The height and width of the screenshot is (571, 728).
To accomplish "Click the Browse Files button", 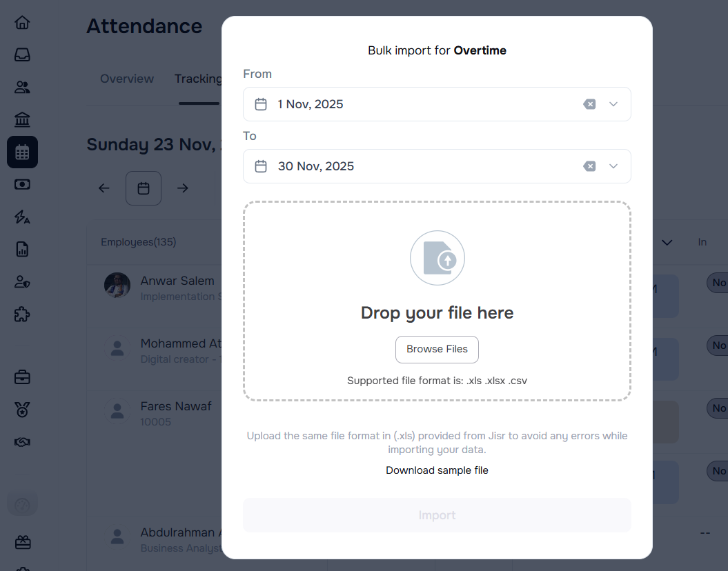I will [x=437, y=349].
